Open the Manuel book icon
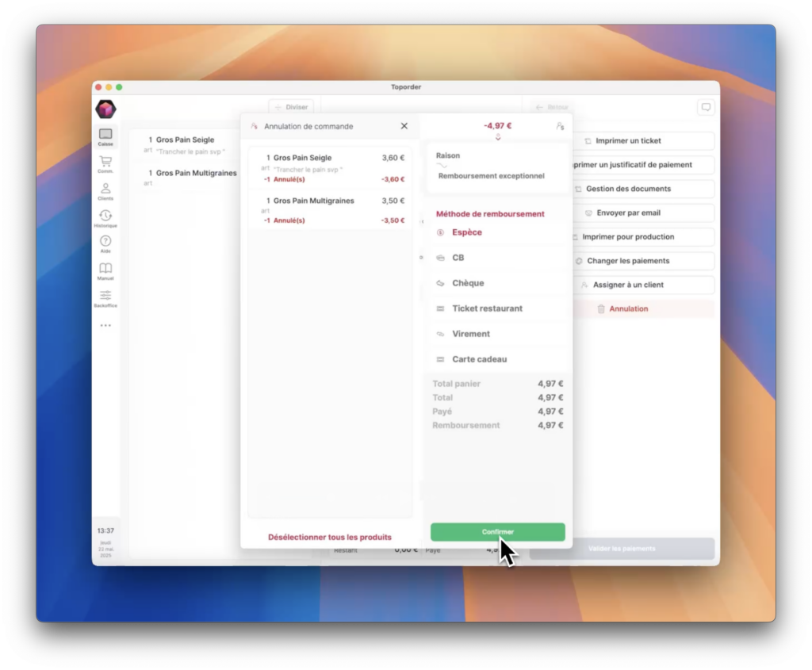This screenshot has width=812, height=670. pyautogui.click(x=105, y=271)
